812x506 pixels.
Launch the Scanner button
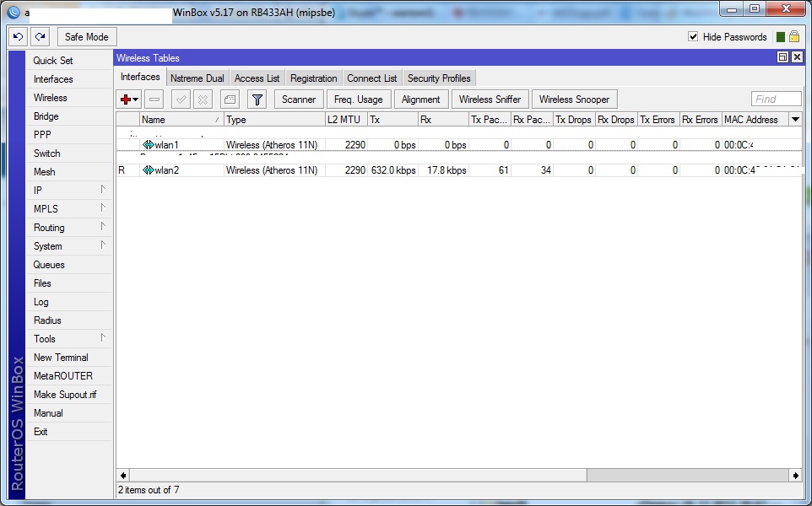pyautogui.click(x=299, y=100)
